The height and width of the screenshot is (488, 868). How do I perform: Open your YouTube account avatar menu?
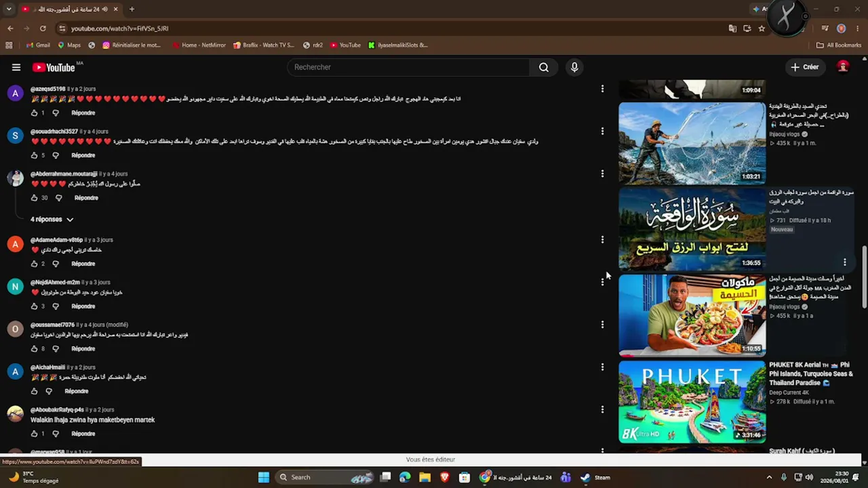pyautogui.click(x=843, y=66)
